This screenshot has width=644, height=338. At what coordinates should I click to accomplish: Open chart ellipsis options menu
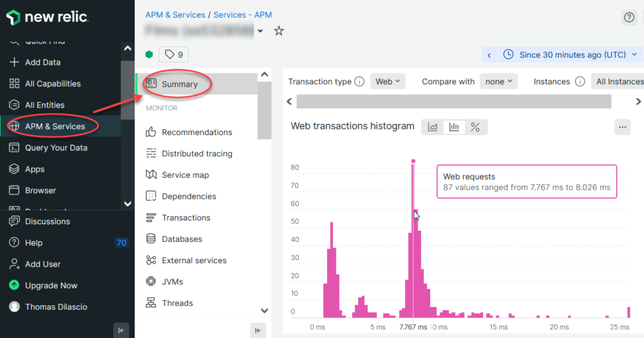pyautogui.click(x=622, y=127)
